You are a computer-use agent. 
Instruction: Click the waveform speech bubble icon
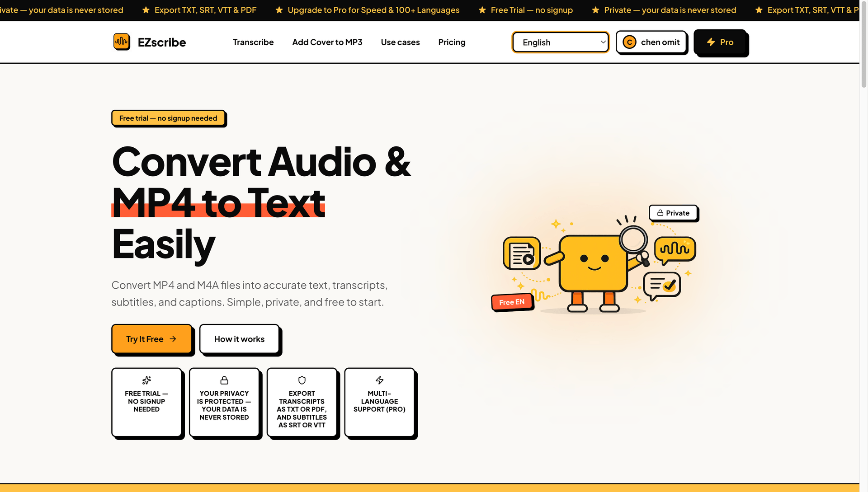[x=675, y=250]
